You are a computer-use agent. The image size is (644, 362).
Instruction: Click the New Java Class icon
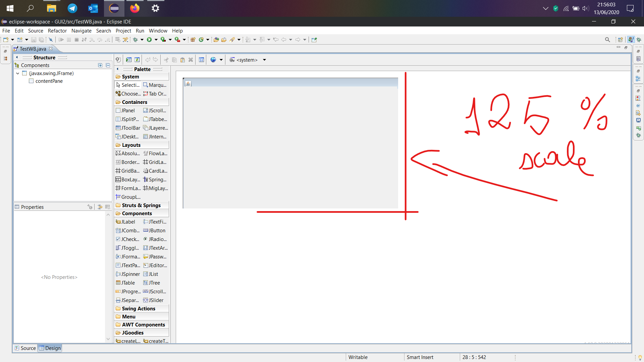[x=201, y=40]
